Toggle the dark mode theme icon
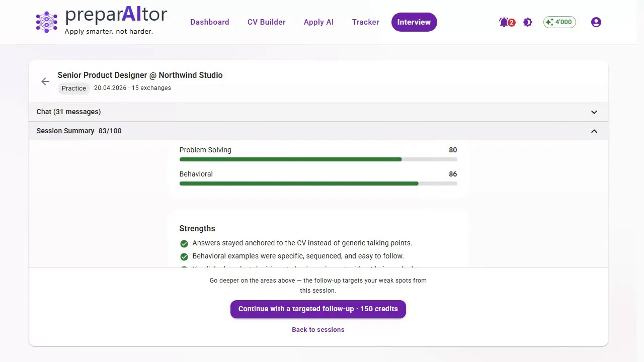The image size is (644, 362). click(x=528, y=22)
